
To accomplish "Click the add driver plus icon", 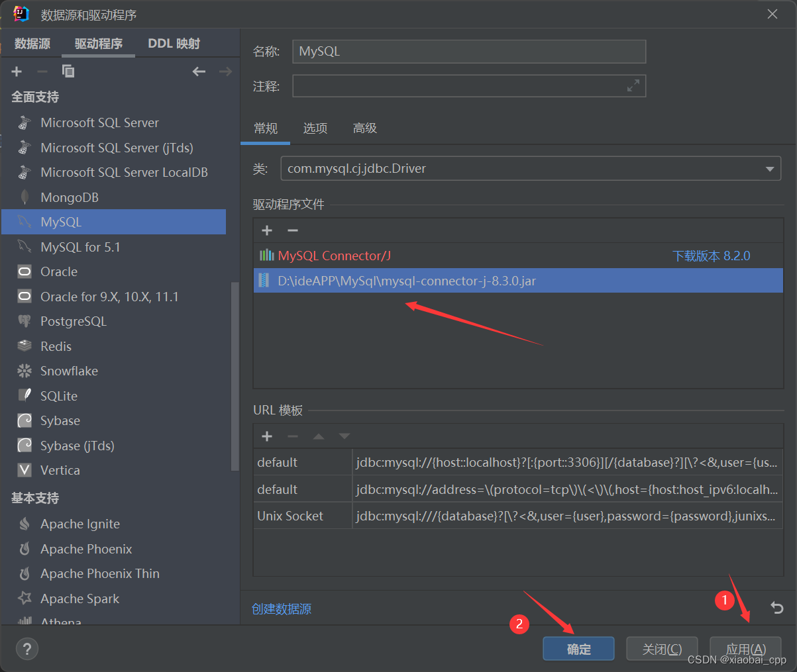I will click(x=17, y=72).
